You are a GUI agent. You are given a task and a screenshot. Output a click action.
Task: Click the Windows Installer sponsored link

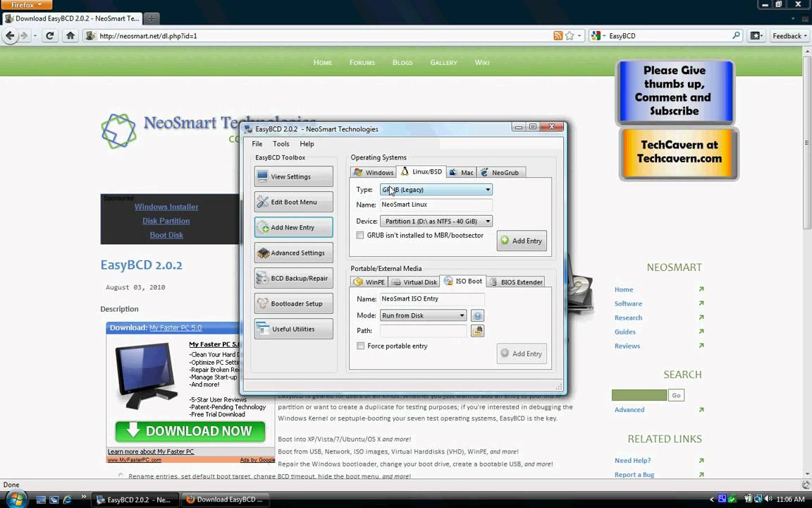click(166, 206)
